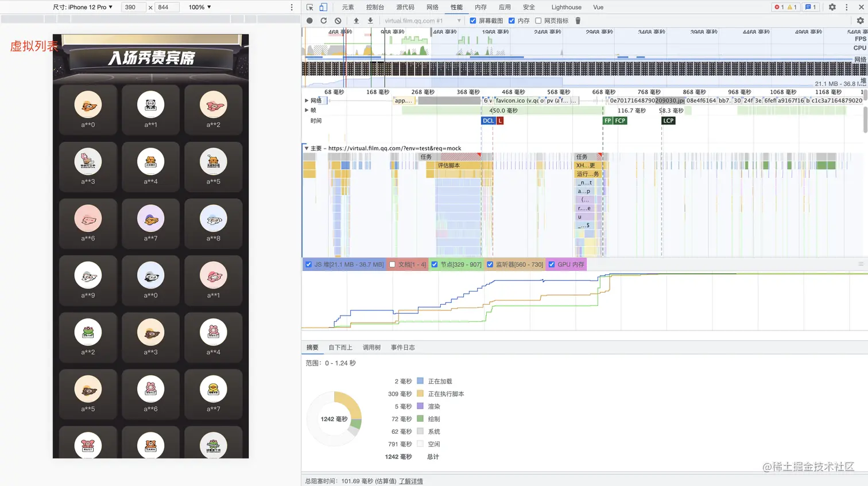Toggle the 内存 checkbox in toolbar
Screen dimensions: 868x486
pos(511,21)
